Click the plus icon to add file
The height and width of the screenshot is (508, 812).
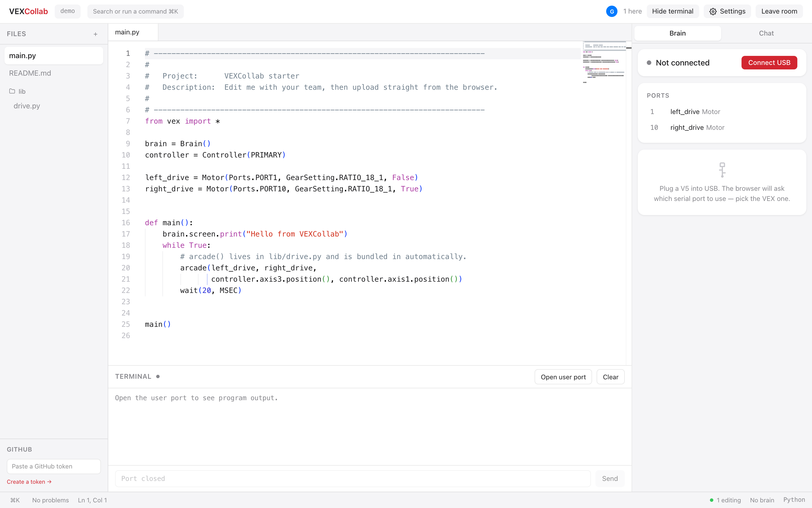[96, 34]
